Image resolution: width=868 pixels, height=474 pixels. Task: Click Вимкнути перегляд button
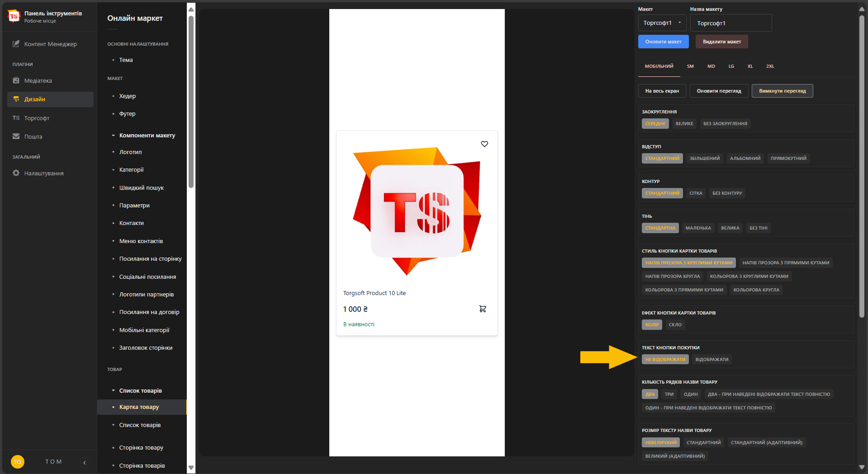[x=782, y=91]
